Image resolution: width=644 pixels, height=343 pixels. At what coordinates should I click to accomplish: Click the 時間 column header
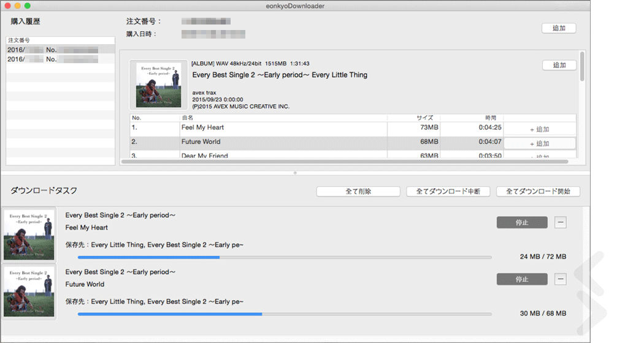(x=472, y=118)
